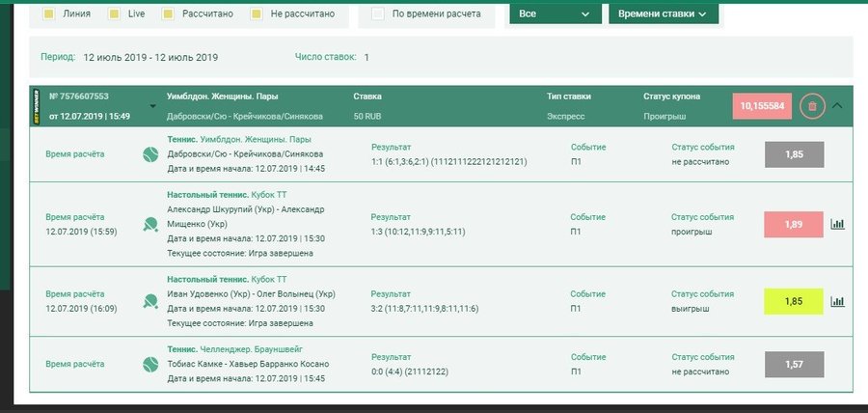This screenshot has width=868, height=413.
Task: Open the Времени ставки sort dropdown
Action: [663, 14]
